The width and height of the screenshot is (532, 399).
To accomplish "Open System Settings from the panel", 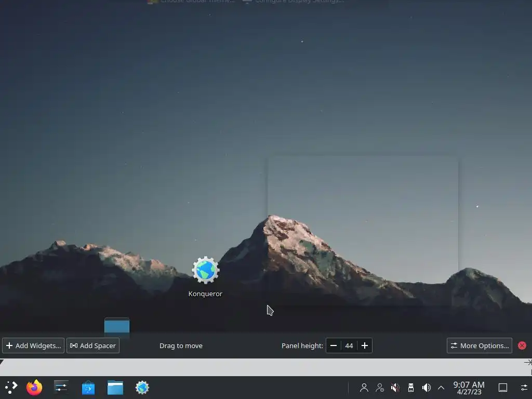I will point(61,387).
